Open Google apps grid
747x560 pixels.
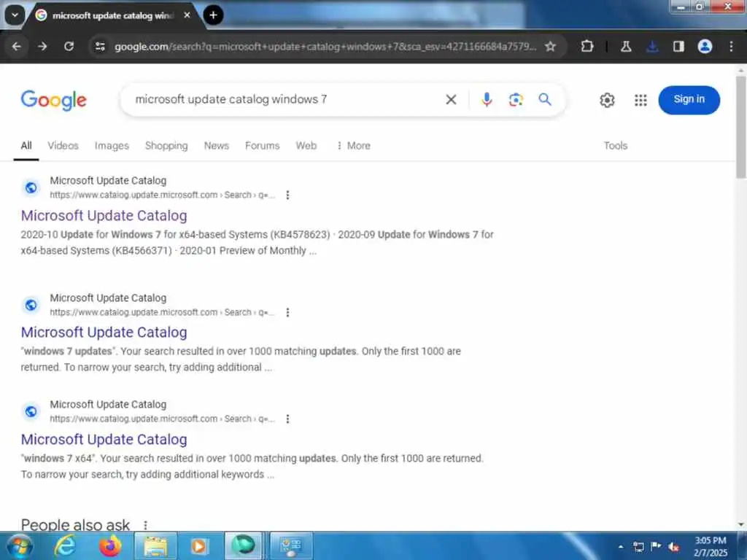(640, 100)
